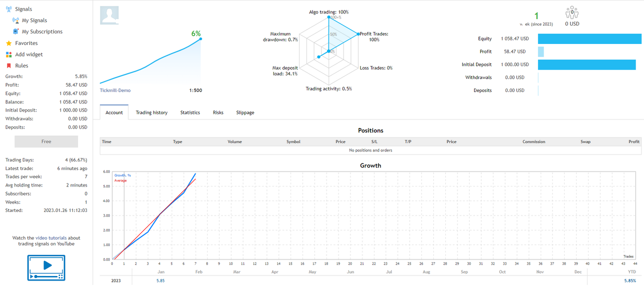Click the Profit Trades: 100% radar label
Viewport: 644px width, 291px height.
[x=374, y=37]
